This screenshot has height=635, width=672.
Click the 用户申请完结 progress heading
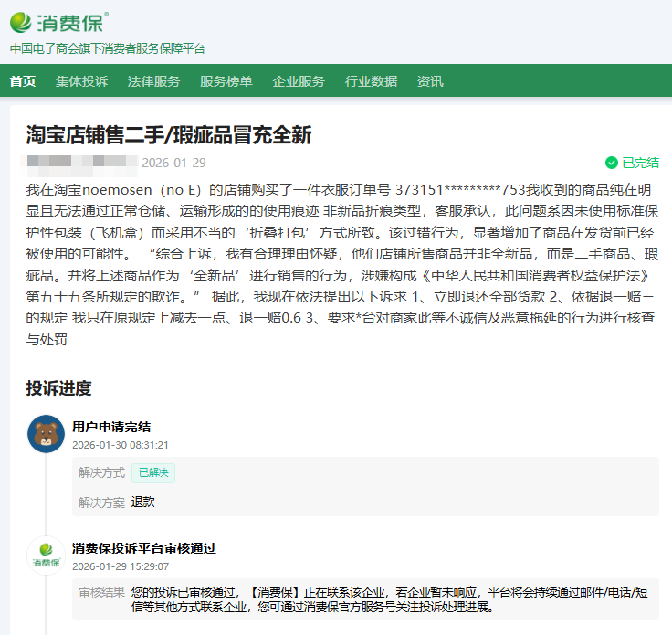click(111, 427)
